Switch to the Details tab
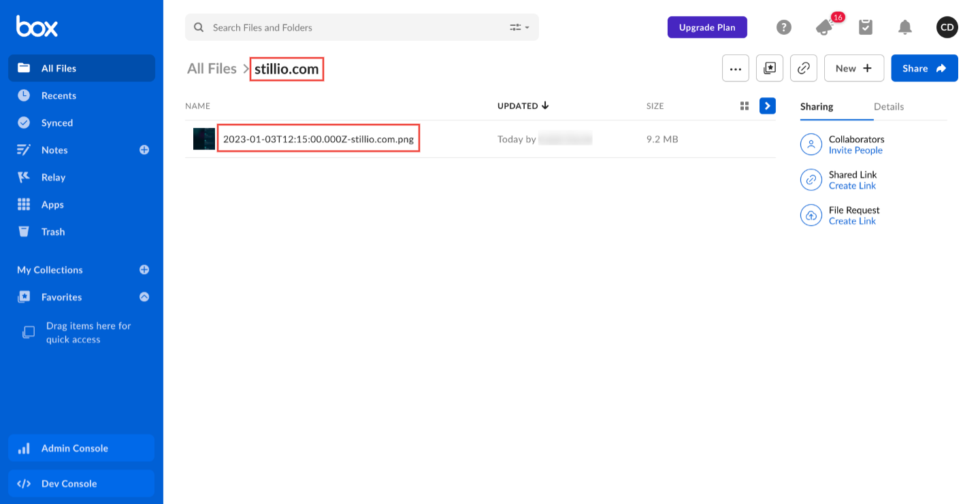Image resolution: width=980 pixels, height=504 pixels. 889,107
